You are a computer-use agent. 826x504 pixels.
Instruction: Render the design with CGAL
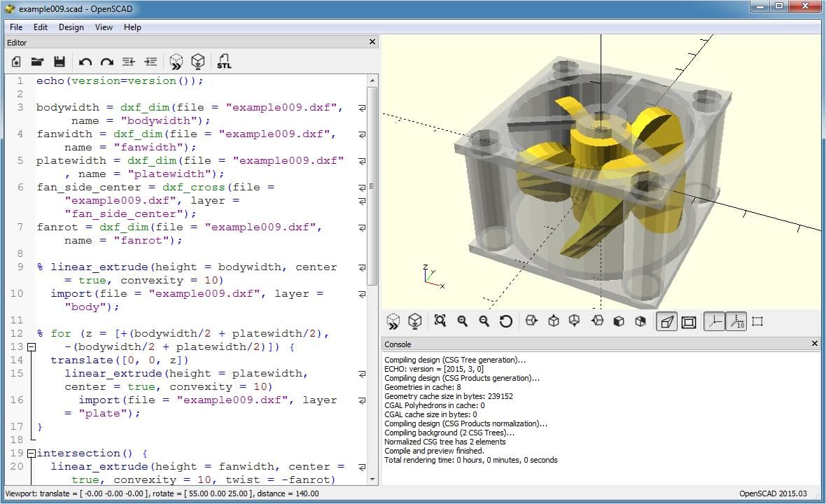(198, 62)
